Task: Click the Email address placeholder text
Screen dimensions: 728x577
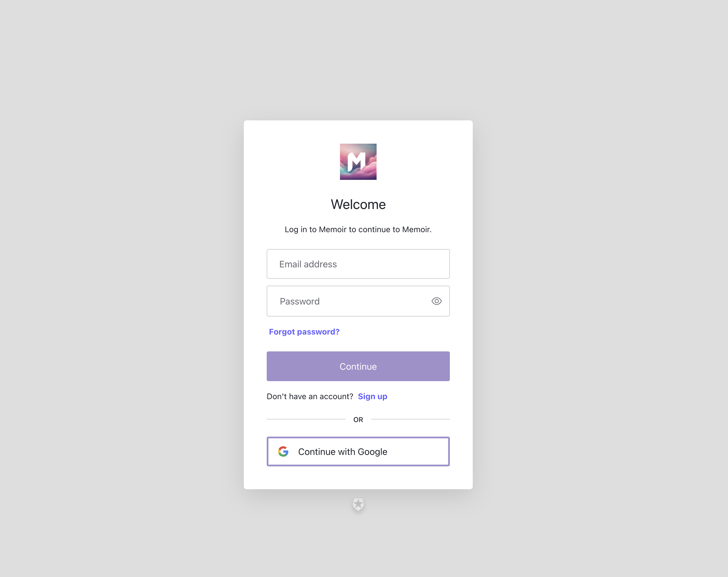Action: (308, 264)
